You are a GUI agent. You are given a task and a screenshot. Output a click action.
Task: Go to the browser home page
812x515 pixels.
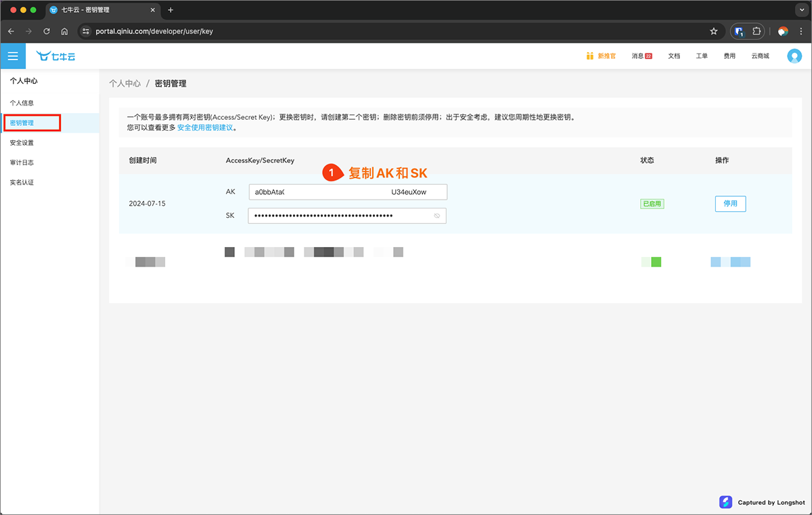click(x=64, y=31)
